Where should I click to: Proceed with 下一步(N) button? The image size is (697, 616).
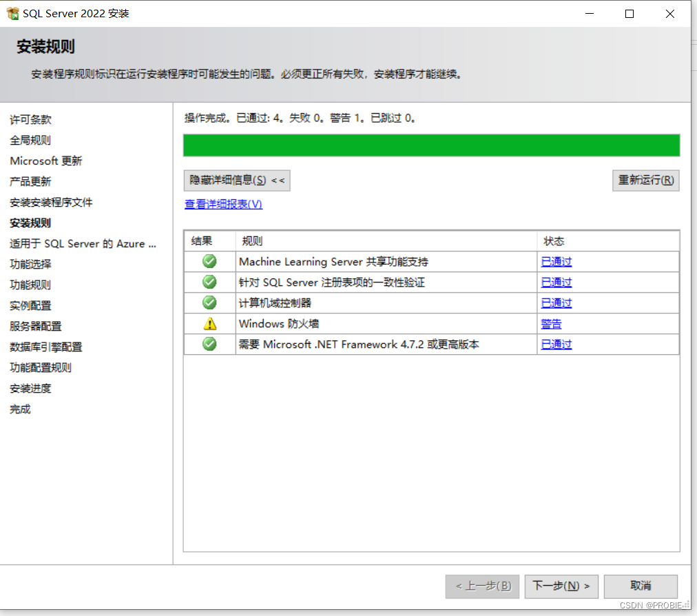coord(561,586)
